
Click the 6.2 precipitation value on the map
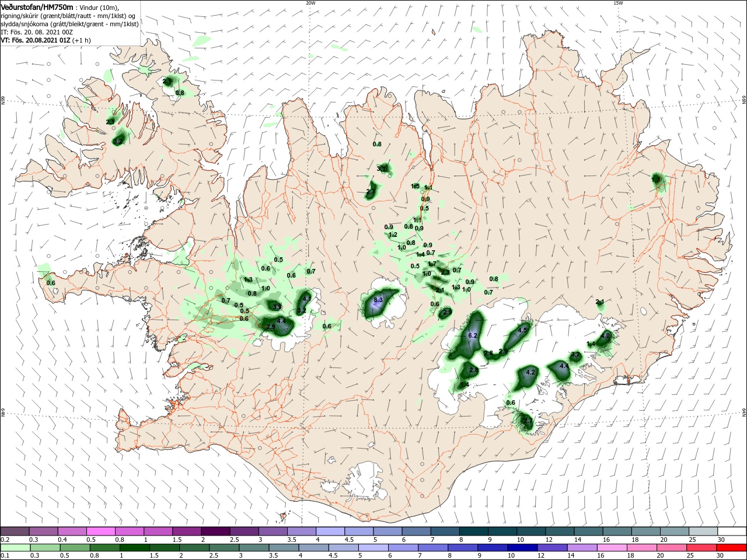click(x=473, y=335)
